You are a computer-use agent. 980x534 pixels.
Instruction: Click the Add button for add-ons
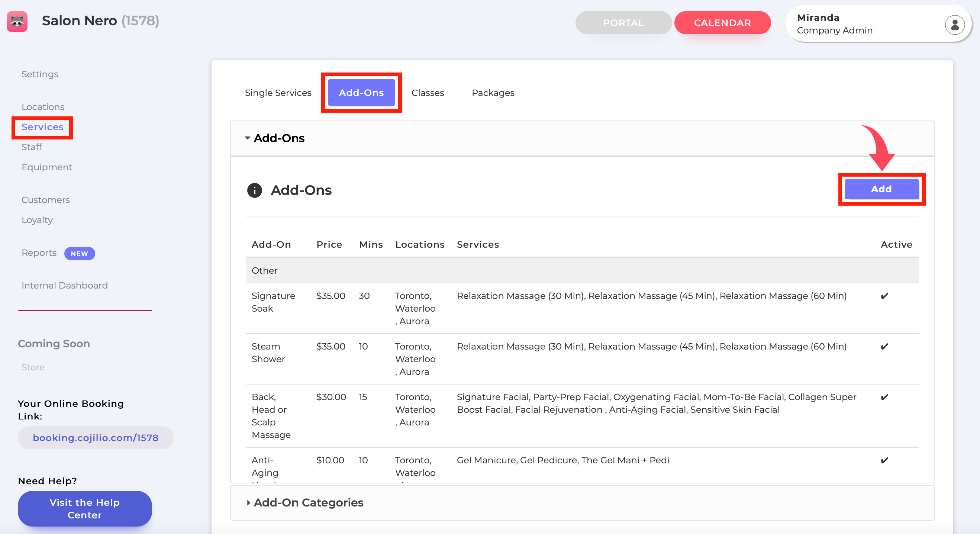point(881,189)
